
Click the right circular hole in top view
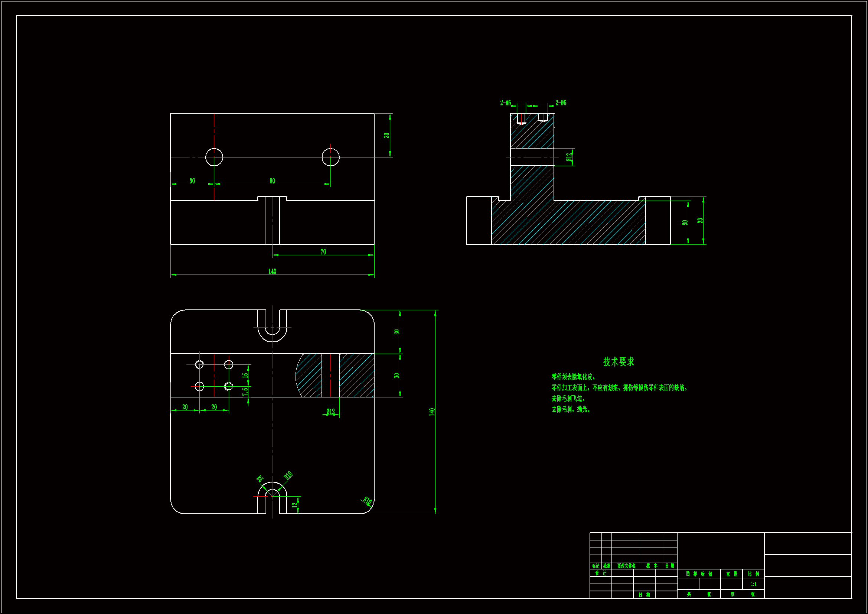330,157
